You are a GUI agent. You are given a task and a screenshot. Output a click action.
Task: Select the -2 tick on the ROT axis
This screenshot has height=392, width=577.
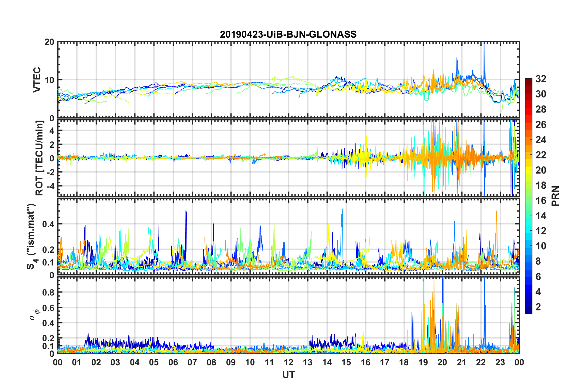pyautogui.click(x=50, y=172)
